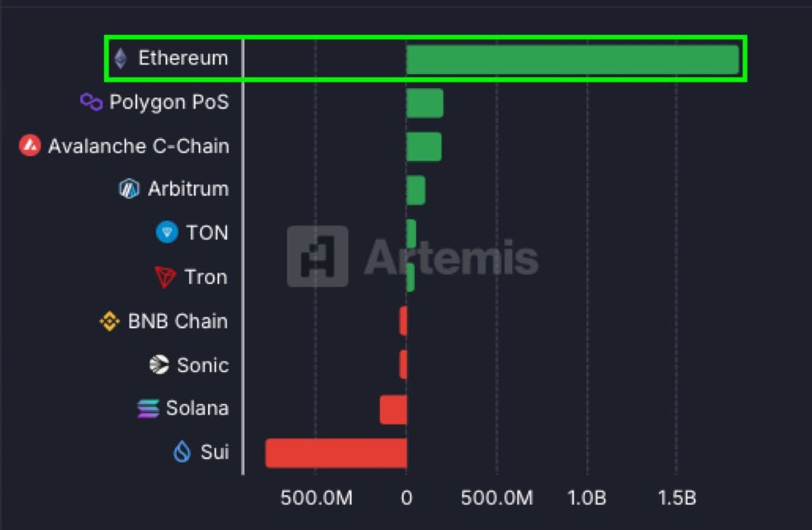This screenshot has height=530, width=812.
Task: Click the Sonic circular logo icon
Action: (159, 365)
